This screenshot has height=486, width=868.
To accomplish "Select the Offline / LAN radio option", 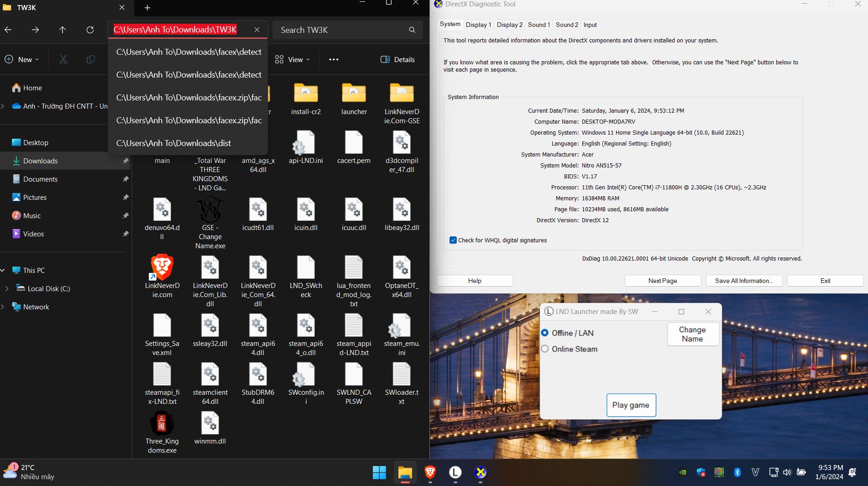I will coord(545,333).
